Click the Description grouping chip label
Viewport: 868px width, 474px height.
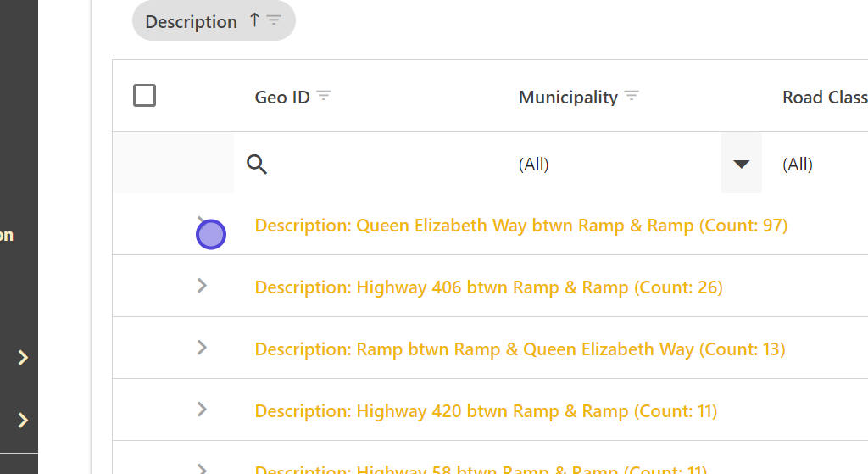click(191, 22)
